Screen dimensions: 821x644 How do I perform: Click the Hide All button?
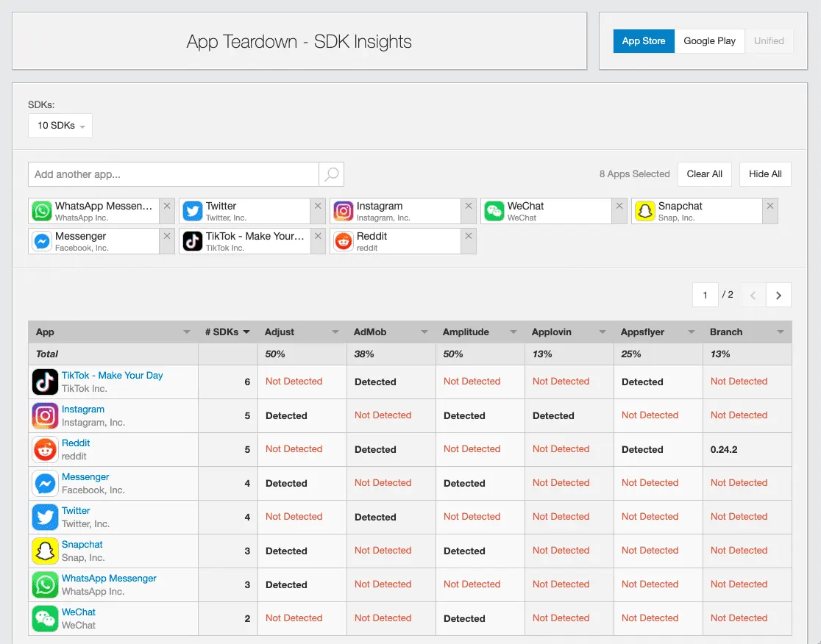pos(765,174)
